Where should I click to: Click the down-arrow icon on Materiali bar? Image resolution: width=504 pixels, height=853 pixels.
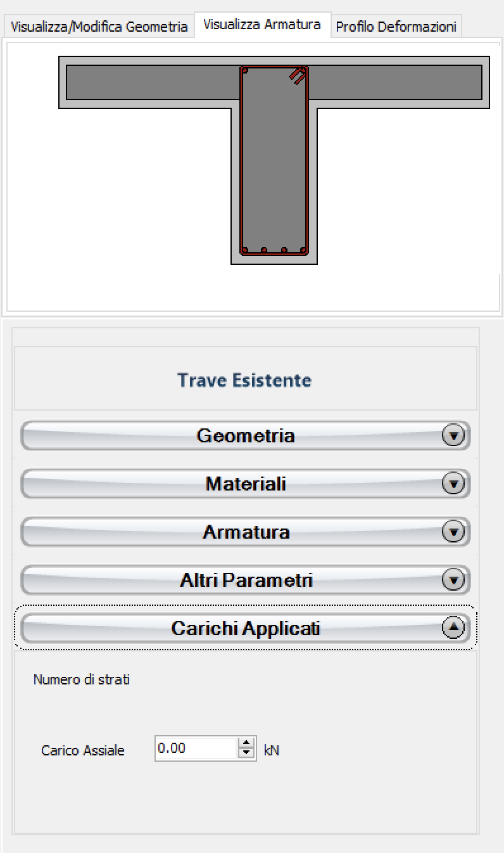click(x=453, y=484)
